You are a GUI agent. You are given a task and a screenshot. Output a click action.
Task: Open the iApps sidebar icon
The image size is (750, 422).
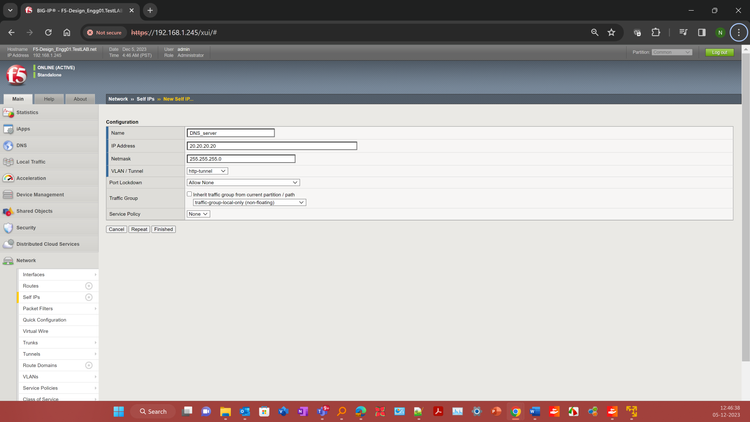click(x=8, y=129)
